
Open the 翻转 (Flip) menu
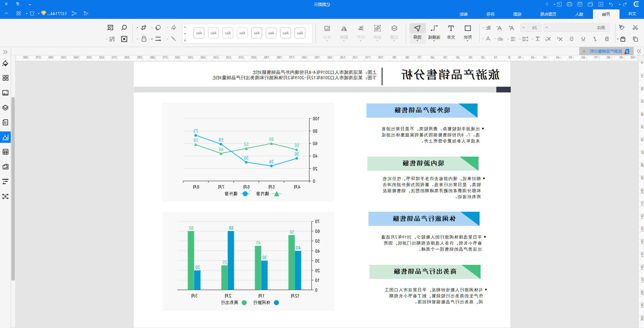point(344,32)
